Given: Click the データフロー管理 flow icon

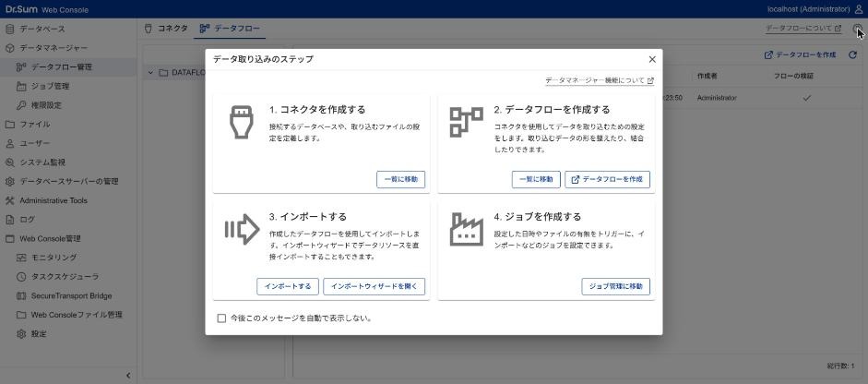Looking at the screenshot, I should point(21,67).
